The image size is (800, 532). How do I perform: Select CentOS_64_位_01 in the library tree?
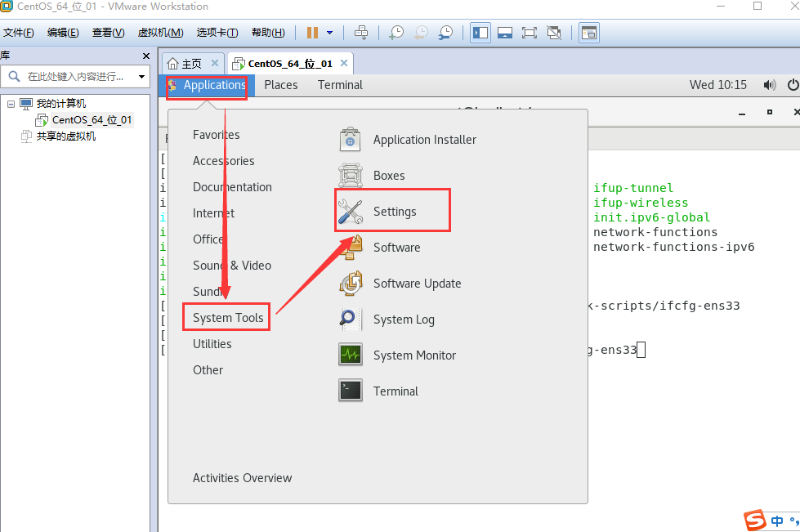click(92, 120)
